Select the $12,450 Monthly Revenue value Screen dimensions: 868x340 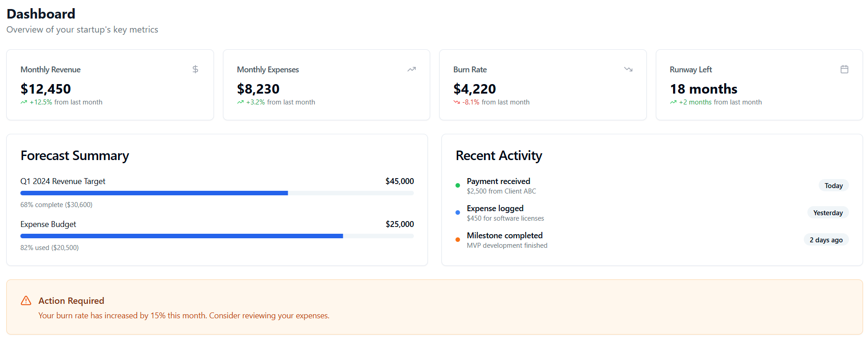[x=46, y=89]
